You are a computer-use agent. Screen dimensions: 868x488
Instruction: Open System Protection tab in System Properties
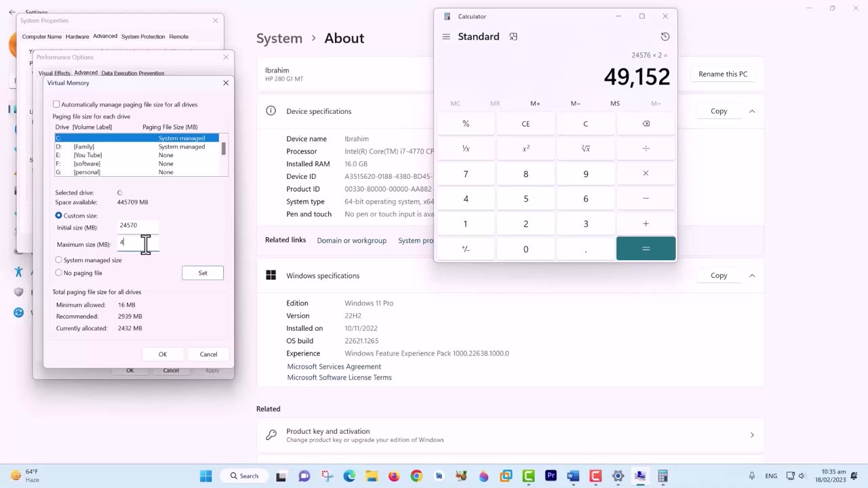pos(143,37)
